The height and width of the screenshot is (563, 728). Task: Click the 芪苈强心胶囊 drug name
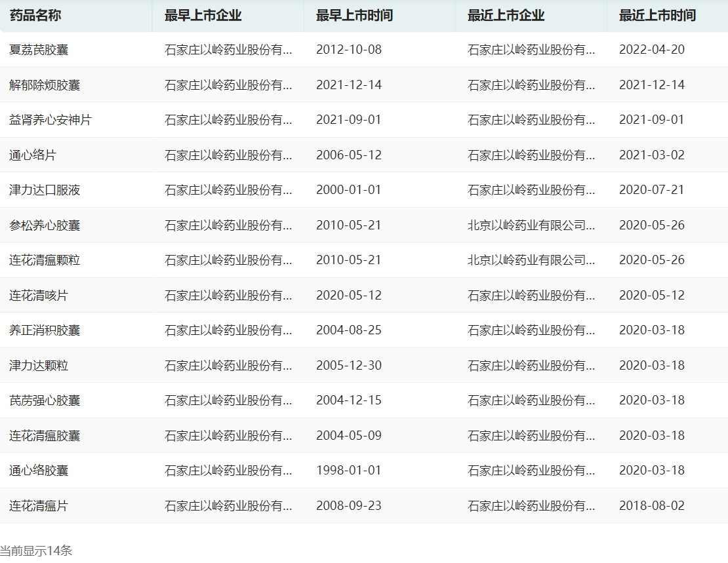point(45,400)
